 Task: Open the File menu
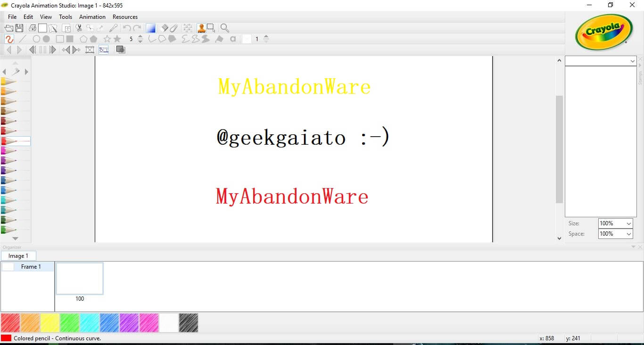coord(12,17)
